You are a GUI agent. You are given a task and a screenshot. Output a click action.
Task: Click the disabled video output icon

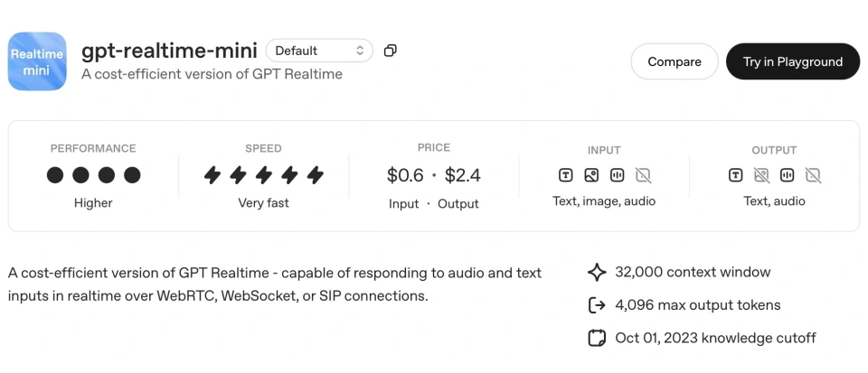point(813,175)
